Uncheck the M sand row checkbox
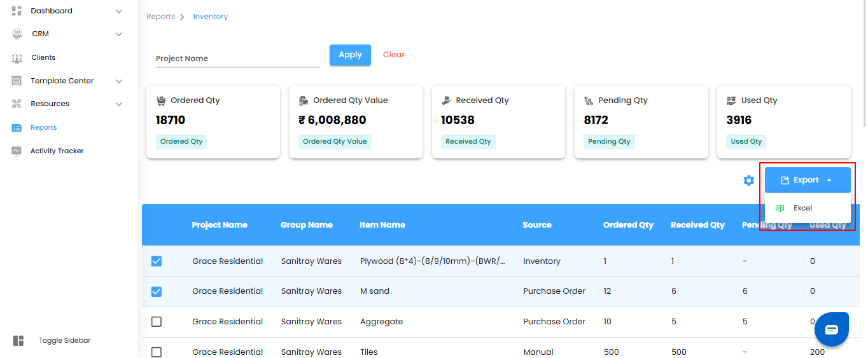Image resolution: width=868 pixels, height=358 pixels. click(157, 291)
